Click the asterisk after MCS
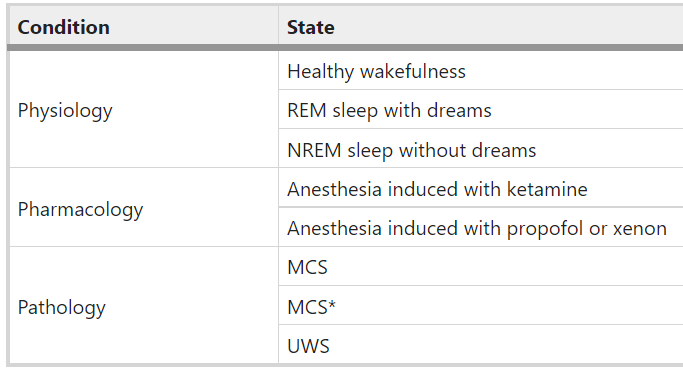This screenshot has width=683, height=372. (x=332, y=304)
